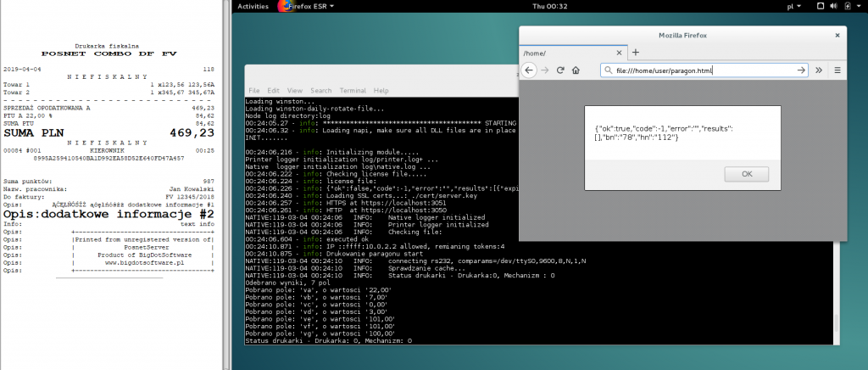Open the Activities overview

pos(253,6)
